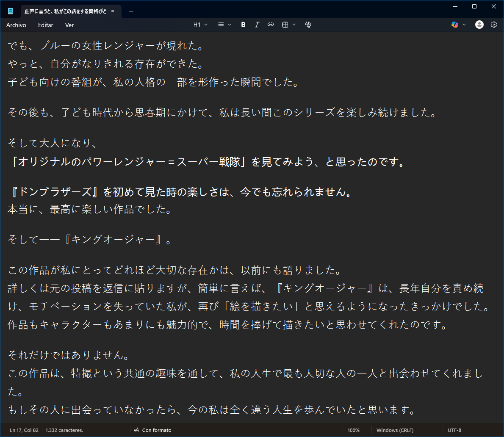
Task: Insert a hyperlink using the link icon
Action: [270, 25]
